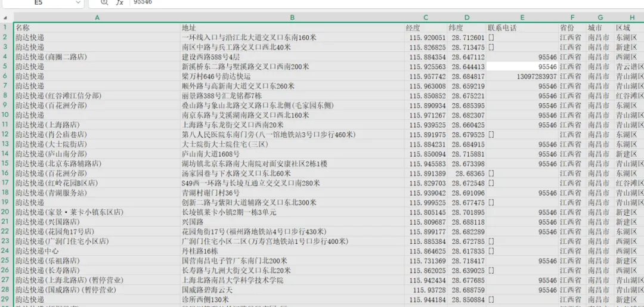644x307 pixels.
Task: Select cell 建设西路588号4层
Action: [292, 57]
